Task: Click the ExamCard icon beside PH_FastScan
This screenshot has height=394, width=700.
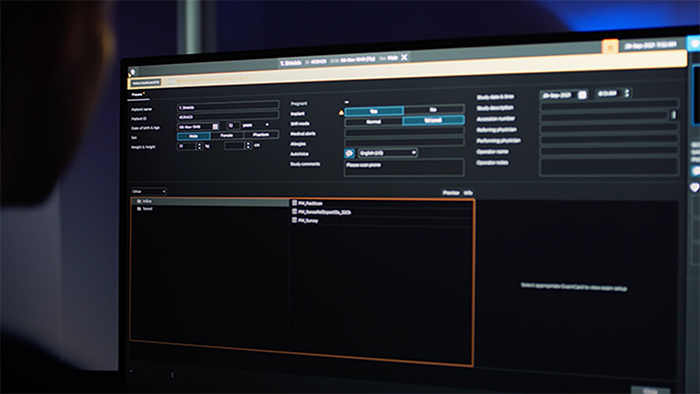Action: [294, 203]
